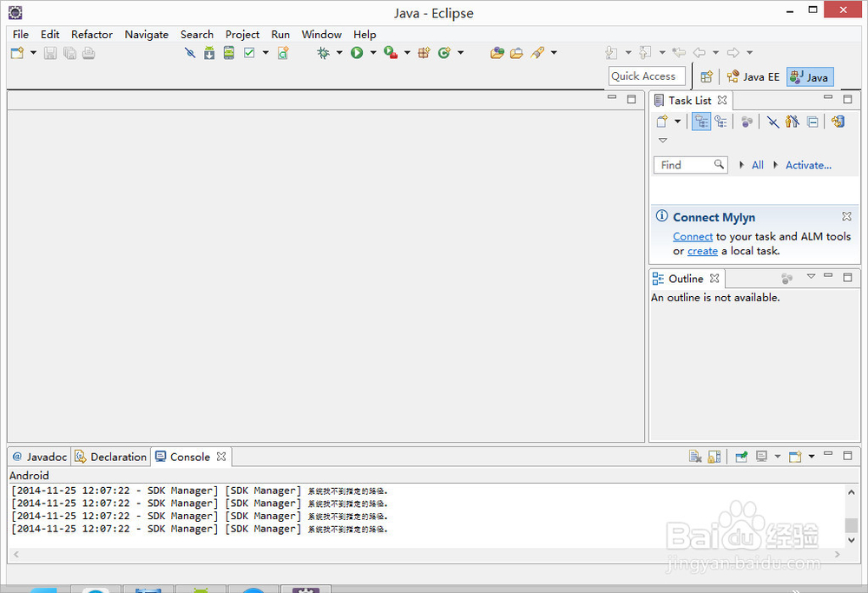Click the Back navigation arrow

click(700, 53)
